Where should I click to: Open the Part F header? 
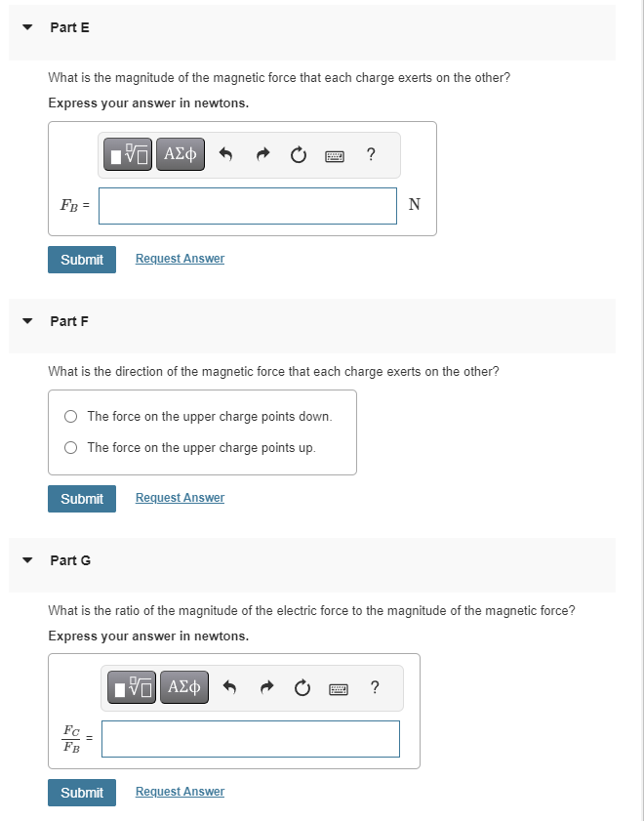point(69,321)
